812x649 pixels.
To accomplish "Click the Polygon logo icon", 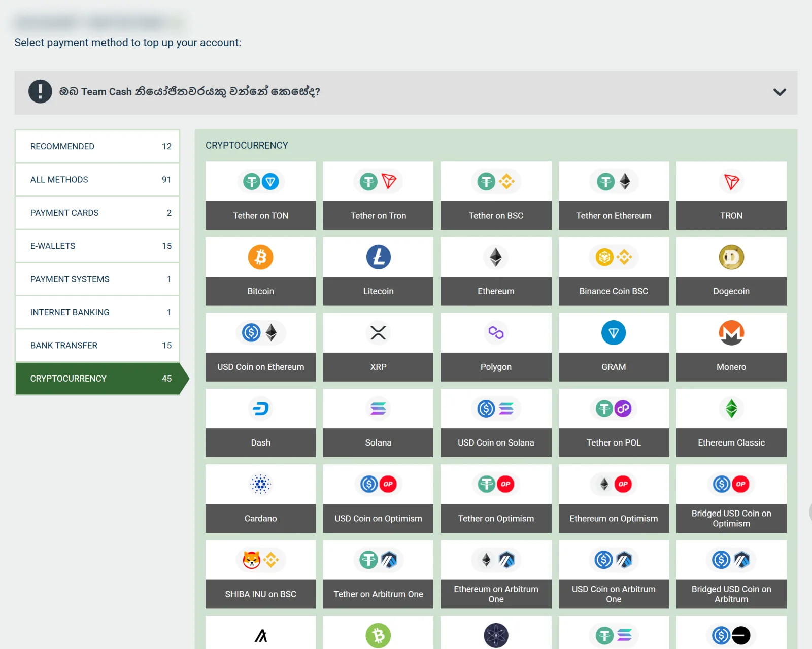I will point(496,333).
